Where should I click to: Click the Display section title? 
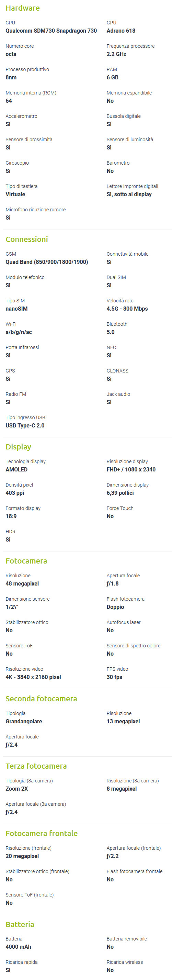[18, 447]
